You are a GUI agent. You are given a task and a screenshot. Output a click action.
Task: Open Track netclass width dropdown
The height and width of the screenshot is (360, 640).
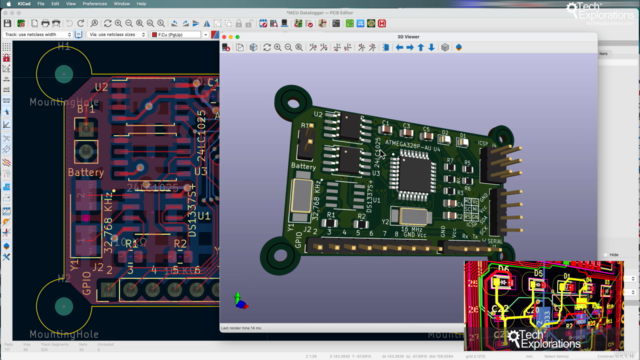38,35
